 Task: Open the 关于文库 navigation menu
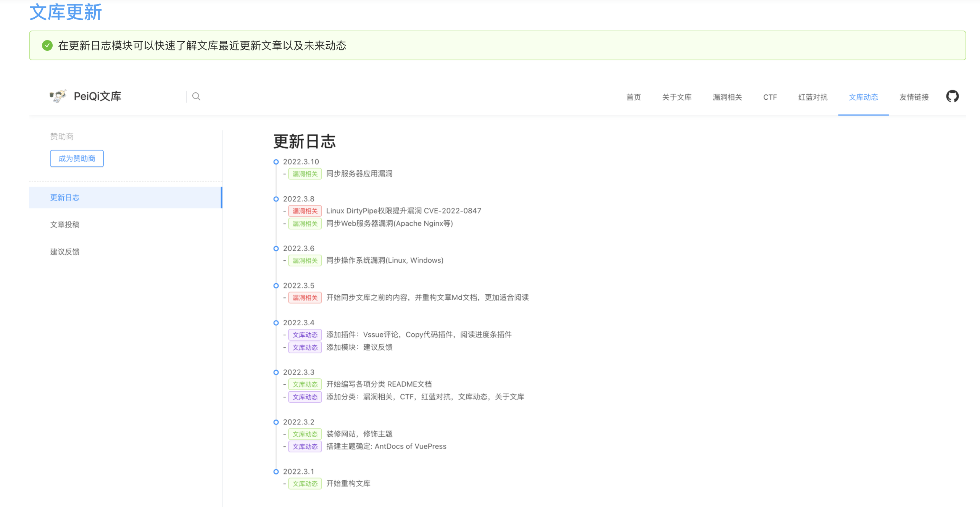point(677,97)
